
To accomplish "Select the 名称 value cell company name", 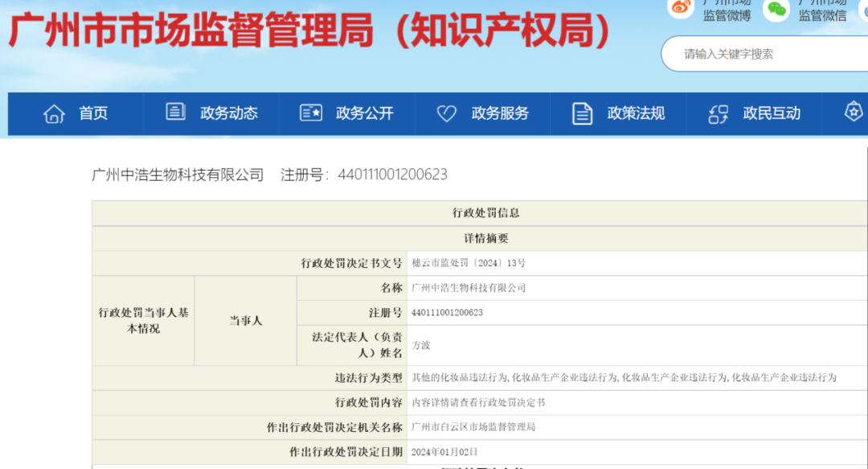I will tap(469, 288).
